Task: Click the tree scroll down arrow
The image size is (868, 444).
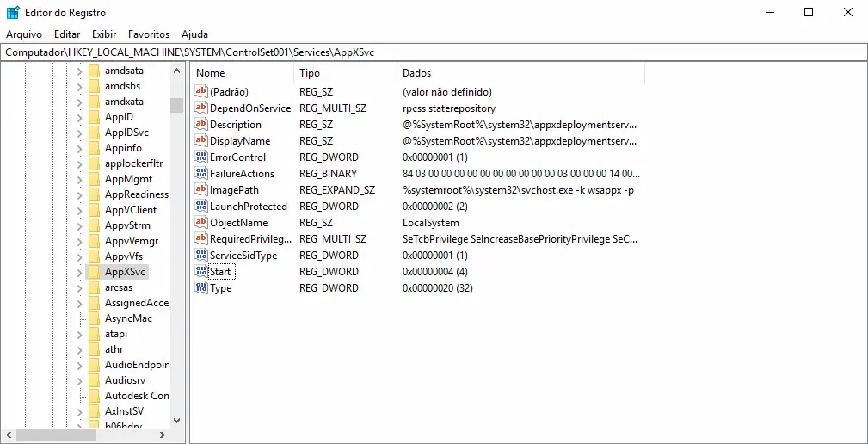Action: click(176, 420)
